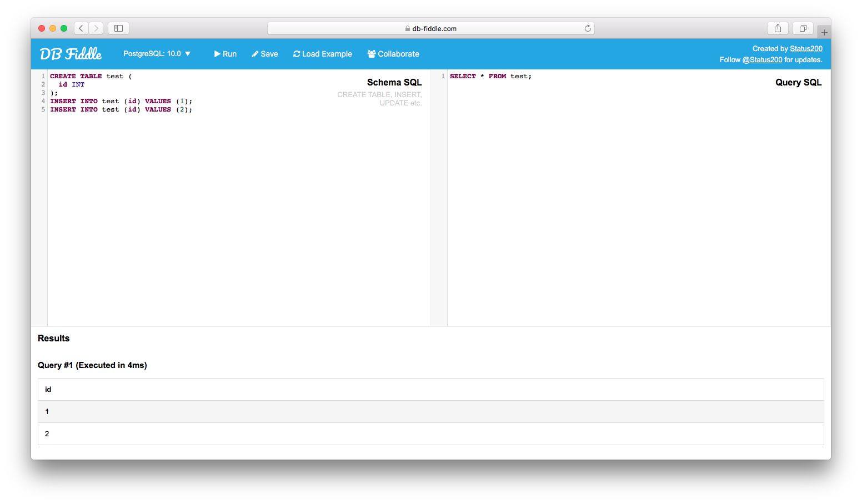Viewport: 862px width, 504px height.
Task: Click the Run play icon
Action: point(218,54)
